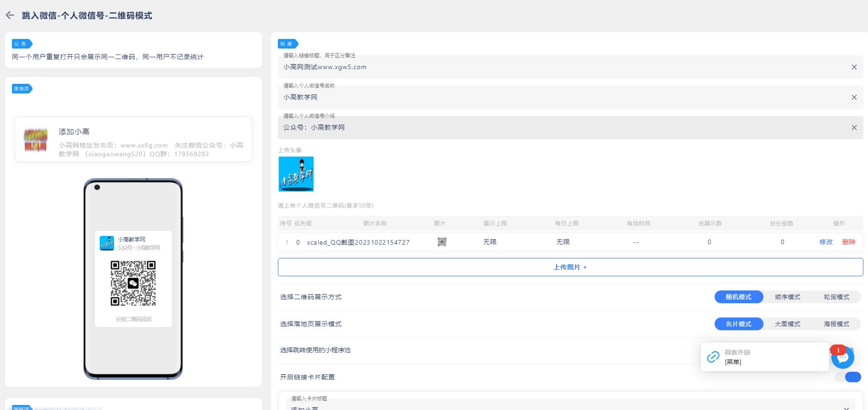
Task: Click the red notification badge showing 1
Action: click(x=838, y=350)
